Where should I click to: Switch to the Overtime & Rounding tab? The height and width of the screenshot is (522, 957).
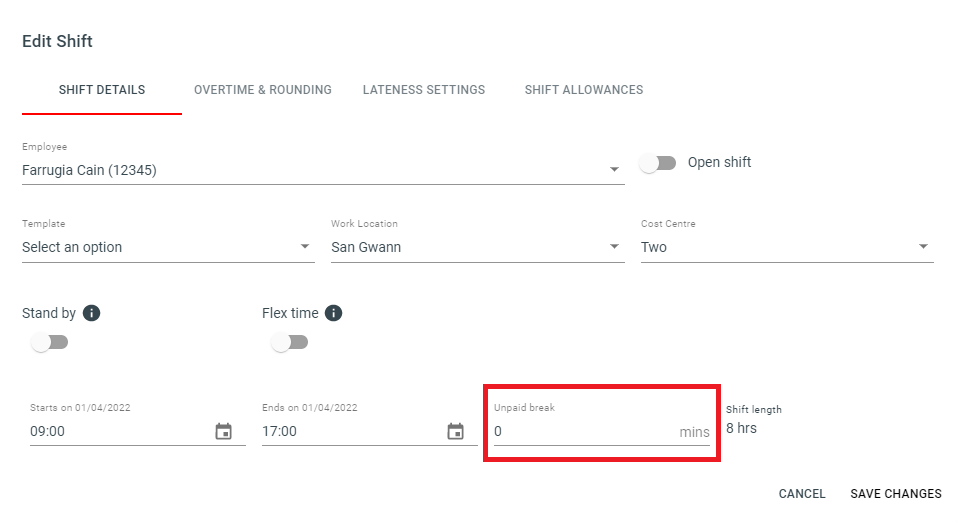262,90
